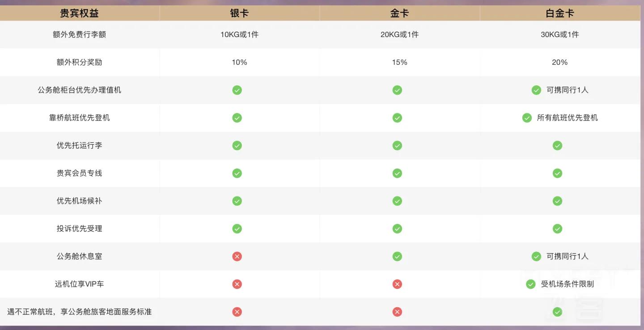Click green check for 白金卡 公务舱柜台优先办理值机

pyautogui.click(x=536, y=90)
